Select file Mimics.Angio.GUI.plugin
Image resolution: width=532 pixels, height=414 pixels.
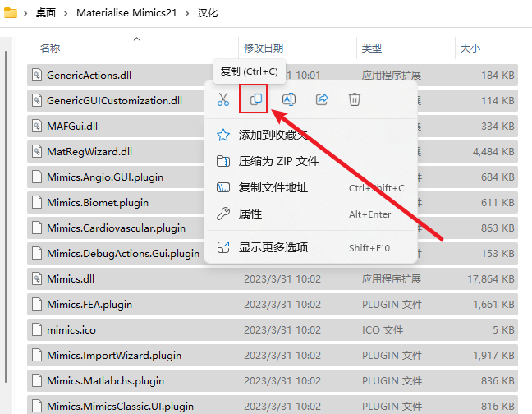point(105,177)
